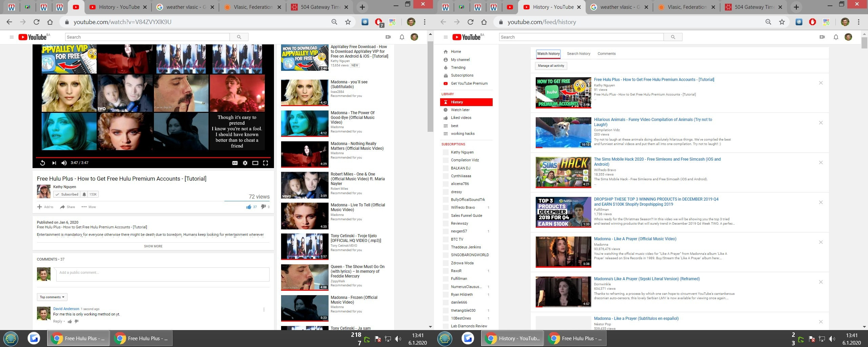Open the More actions menu under video

[88, 207]
